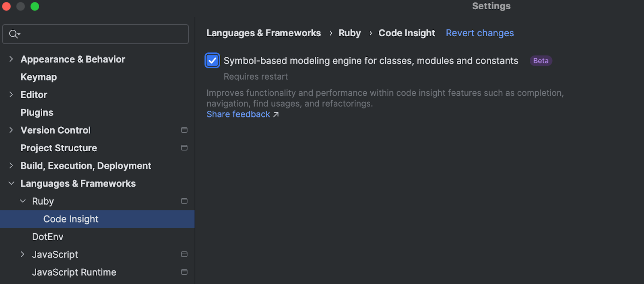The height and width of the screenshot is (284, 644).
Task: Click project-level icon beside JavaScript Runtime
Action: (x=184, y=272)
